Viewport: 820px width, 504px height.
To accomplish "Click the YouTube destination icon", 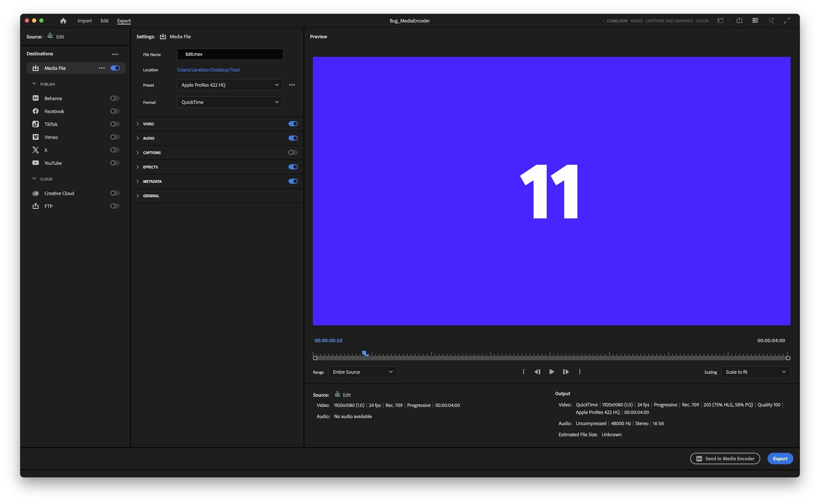I will 36,163.
